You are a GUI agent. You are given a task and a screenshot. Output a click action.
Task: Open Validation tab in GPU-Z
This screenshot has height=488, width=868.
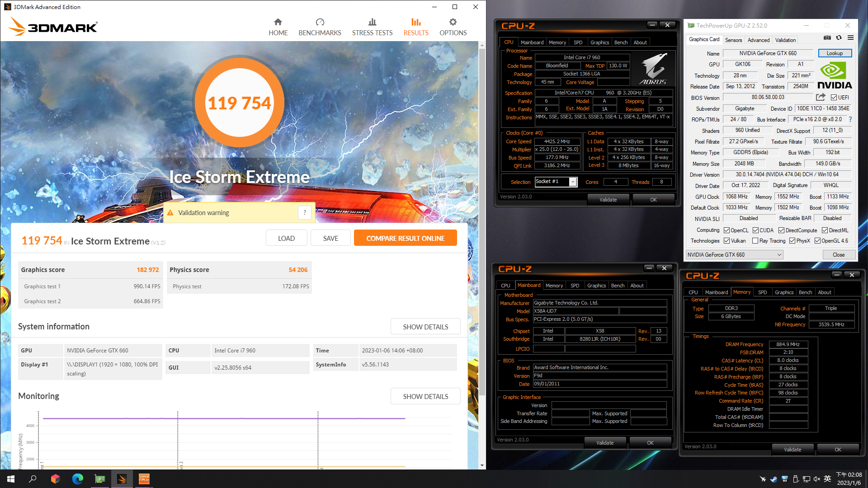(785, 40)
